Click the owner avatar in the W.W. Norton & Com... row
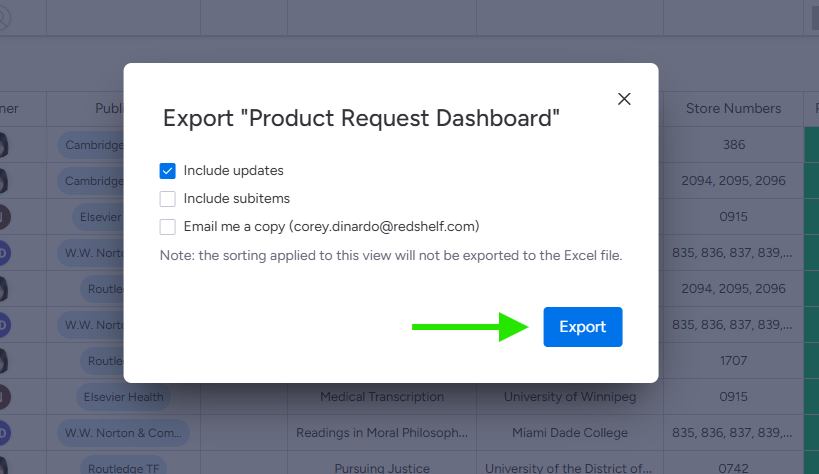 click(x=4, y=433)
